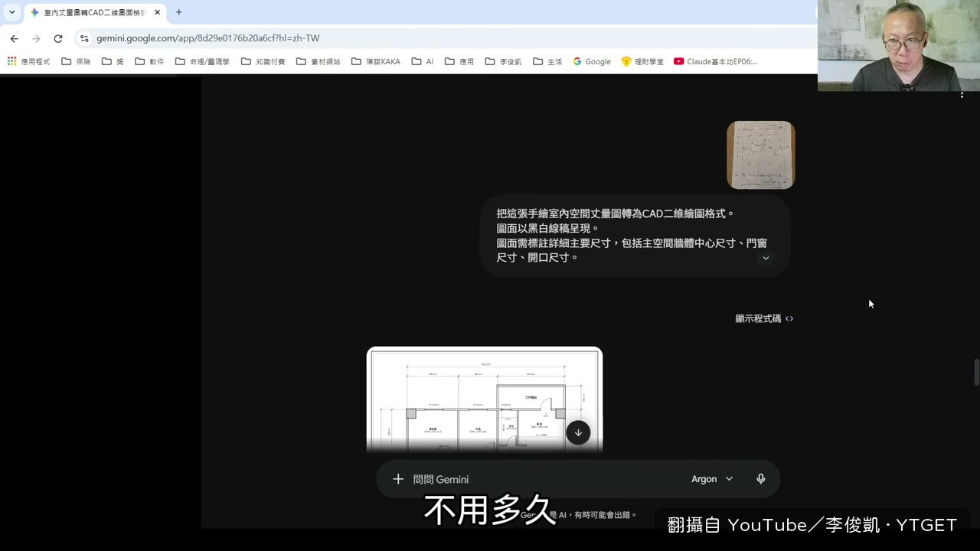The image size is (980, 551).
Task: Open the 理財學堂 bookmark
Action: (x=642, y=61)
